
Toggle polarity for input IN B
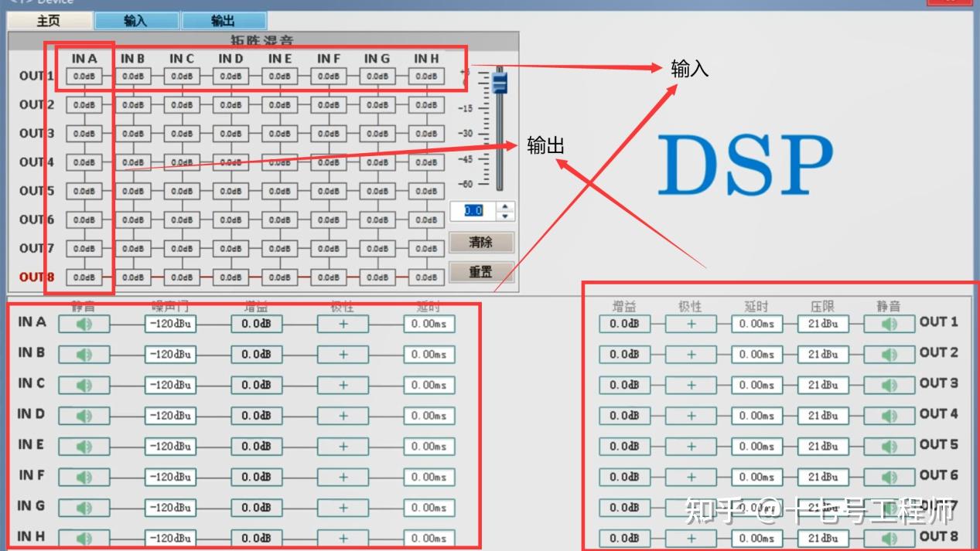[x=342, y=354]
